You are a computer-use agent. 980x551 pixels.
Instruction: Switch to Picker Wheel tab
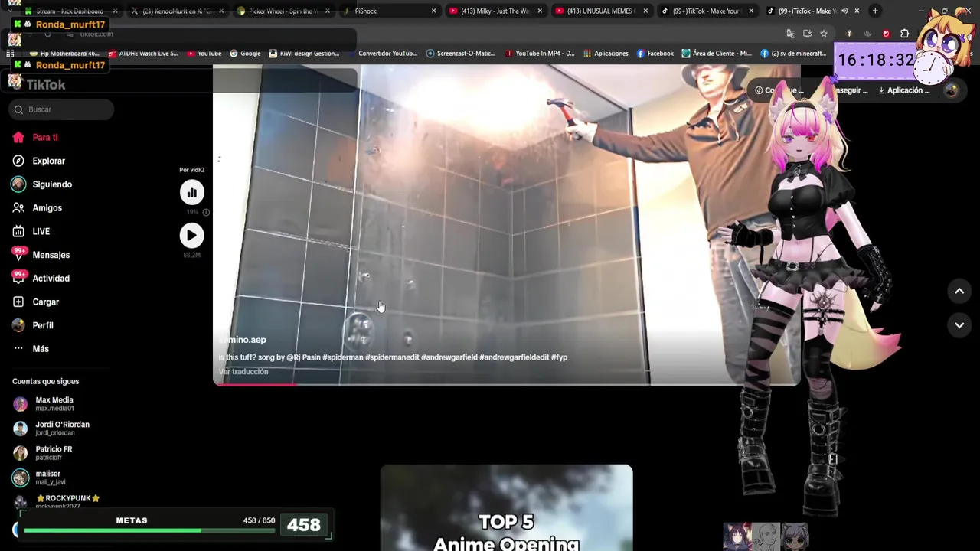[x=283, y=11]
